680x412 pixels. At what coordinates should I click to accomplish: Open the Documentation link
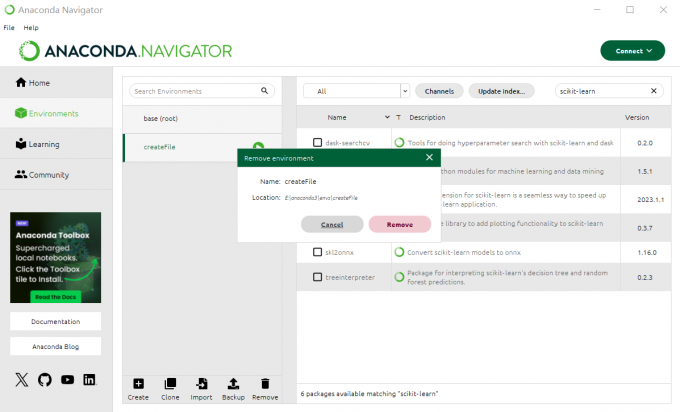click(x=56, y=321)
